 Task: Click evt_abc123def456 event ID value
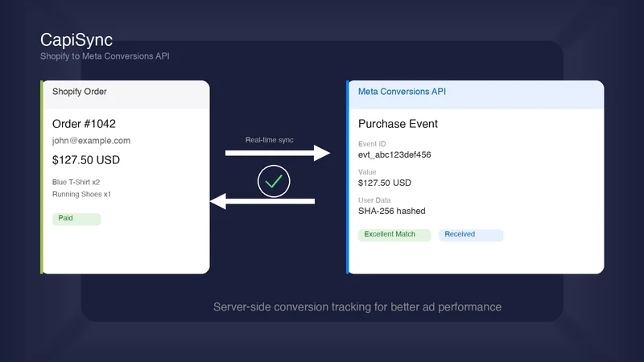point(394,154)
